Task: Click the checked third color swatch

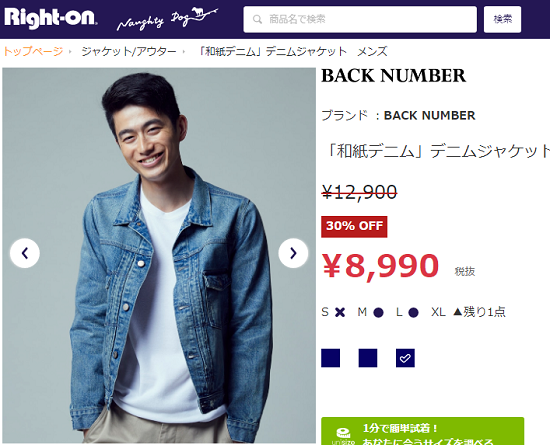Action: [405, 358]
